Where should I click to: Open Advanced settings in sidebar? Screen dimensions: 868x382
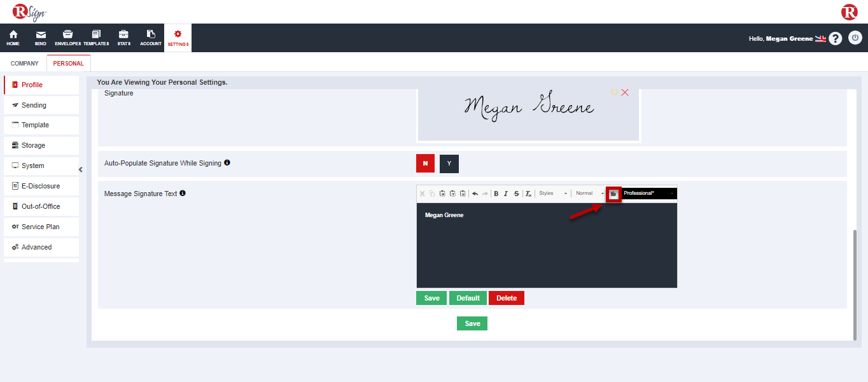[41, 247]
